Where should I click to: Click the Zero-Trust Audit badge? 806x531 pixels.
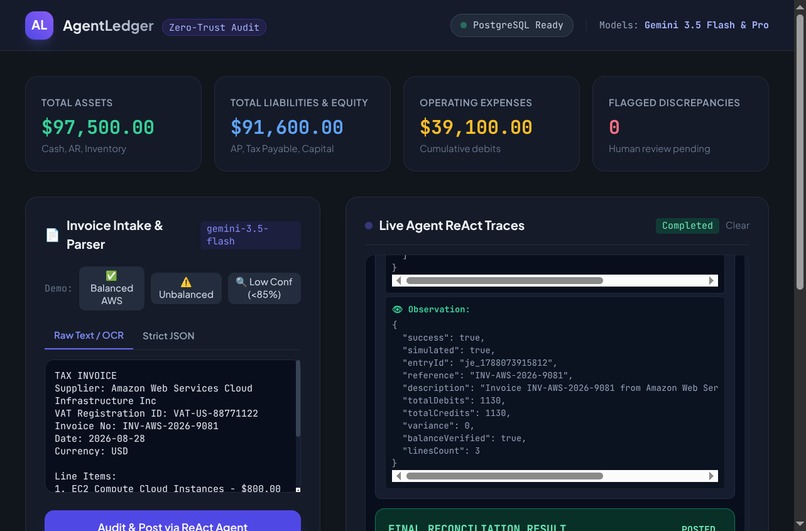[214, 27]
